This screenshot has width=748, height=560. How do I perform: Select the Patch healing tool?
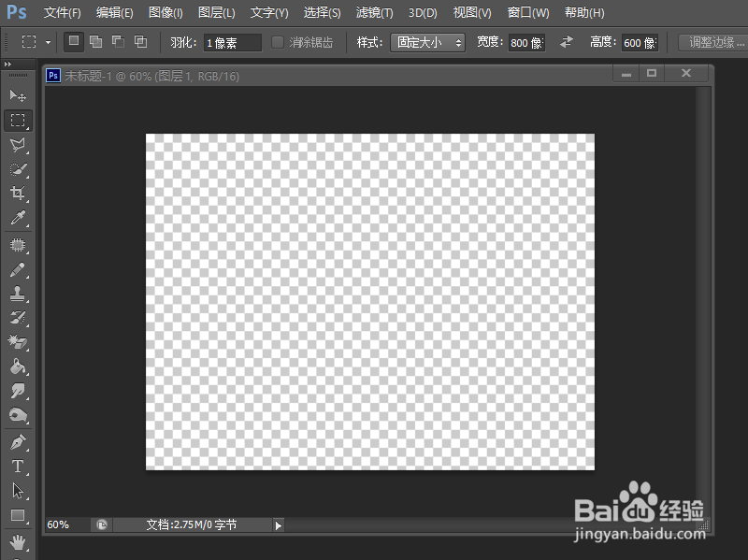(x=18, y=245)
